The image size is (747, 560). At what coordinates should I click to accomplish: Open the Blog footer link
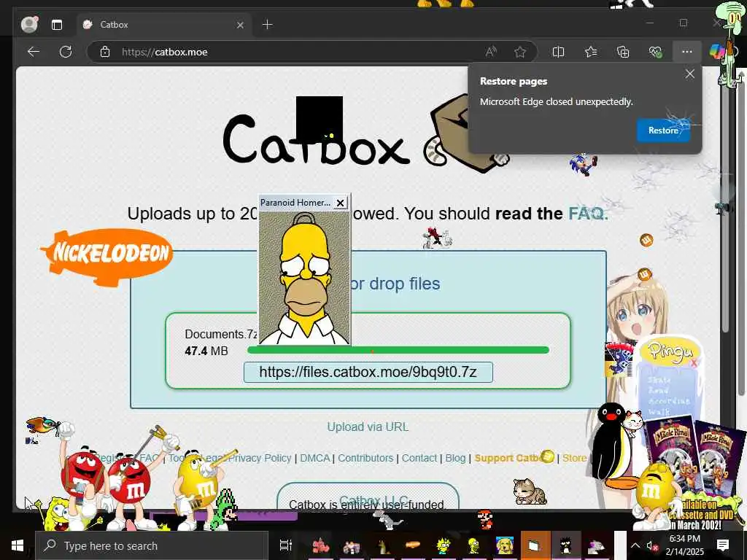tap(455, 458)
